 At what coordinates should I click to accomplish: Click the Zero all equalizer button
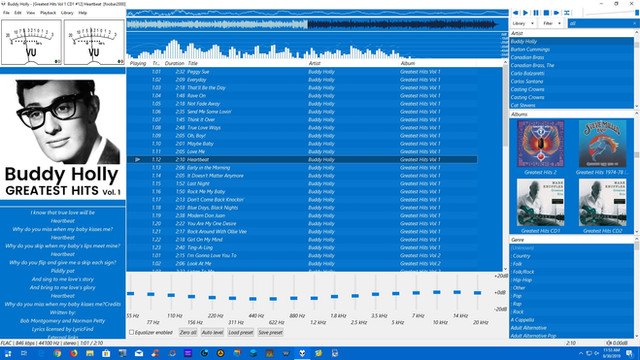[x=188, y=333]
